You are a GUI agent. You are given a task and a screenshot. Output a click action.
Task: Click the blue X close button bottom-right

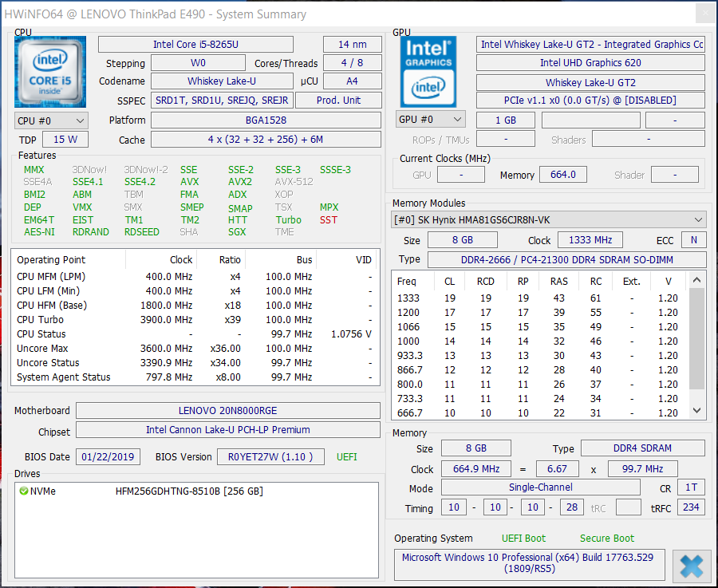692,566
